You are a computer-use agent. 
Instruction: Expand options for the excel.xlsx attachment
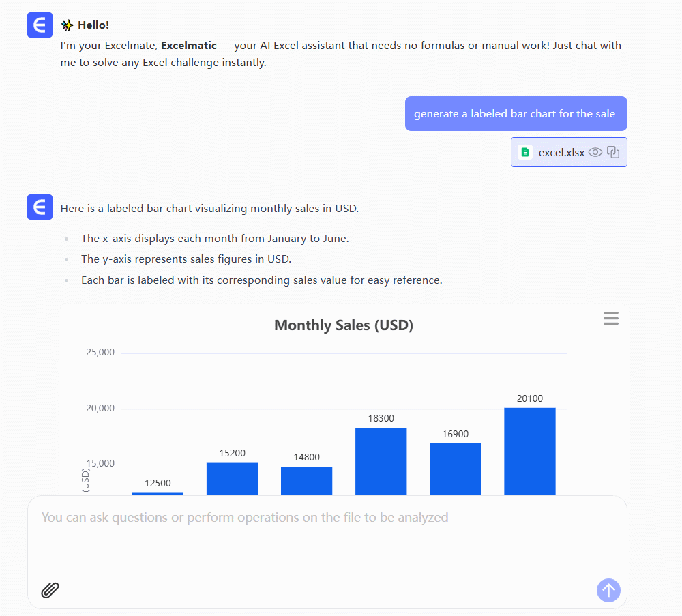(612, 152)
